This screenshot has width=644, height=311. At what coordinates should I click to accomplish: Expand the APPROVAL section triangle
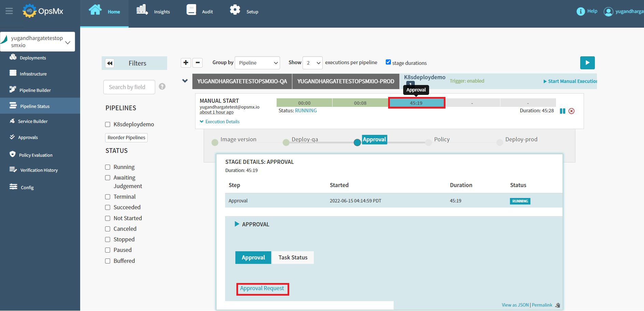237,224
